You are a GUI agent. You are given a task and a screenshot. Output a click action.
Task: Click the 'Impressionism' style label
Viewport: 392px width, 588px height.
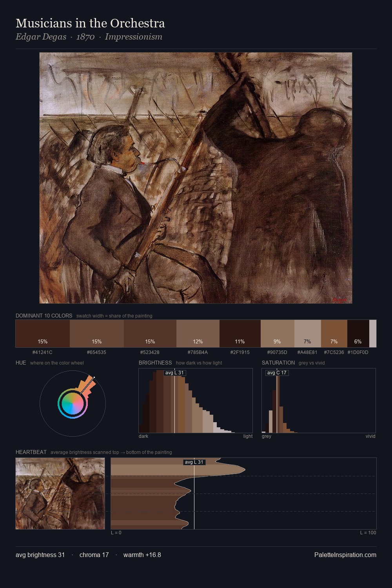134,37
